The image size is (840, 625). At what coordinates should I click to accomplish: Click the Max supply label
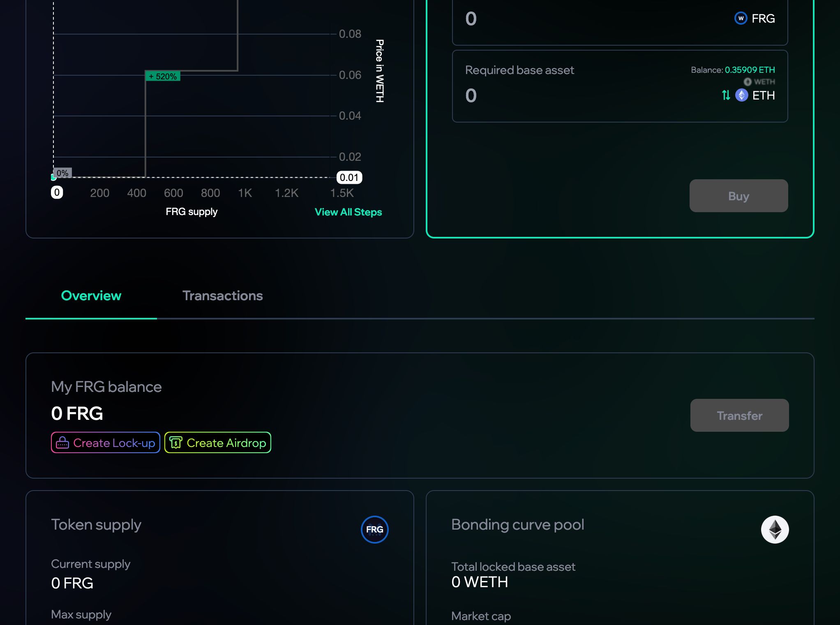point(81,614)
